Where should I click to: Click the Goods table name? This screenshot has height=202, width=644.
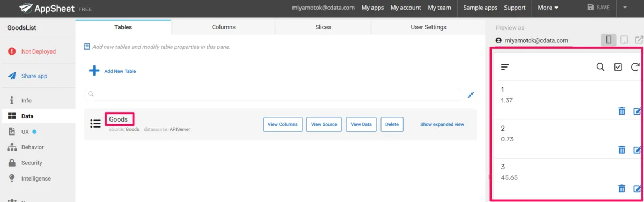tap(118, 119)
